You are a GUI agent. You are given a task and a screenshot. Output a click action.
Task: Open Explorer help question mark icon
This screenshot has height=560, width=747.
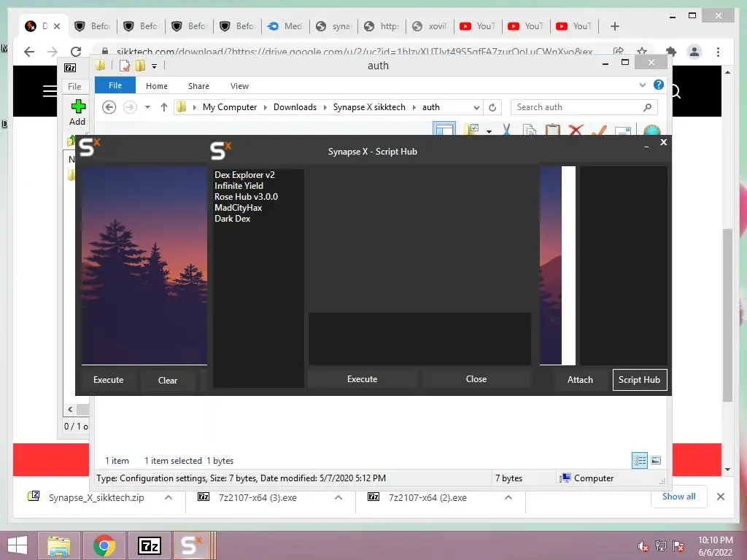point(659,85)
